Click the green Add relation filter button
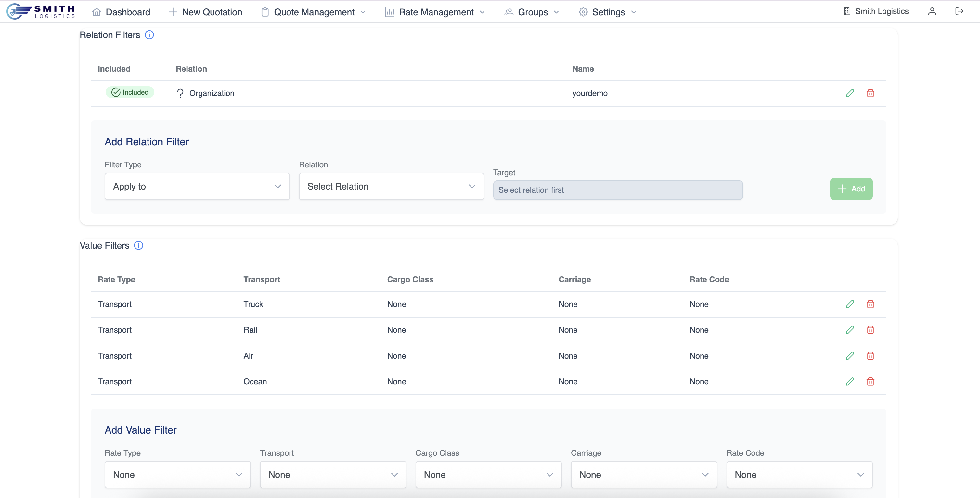The width and height of the screenshot is (980, 498). (851, 189)
